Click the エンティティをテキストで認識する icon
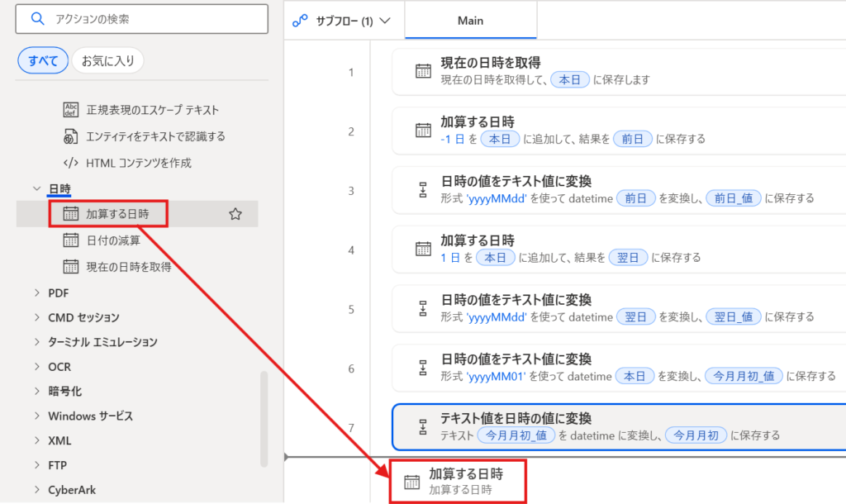Screen dimensions: 846x504 (71, 136)
